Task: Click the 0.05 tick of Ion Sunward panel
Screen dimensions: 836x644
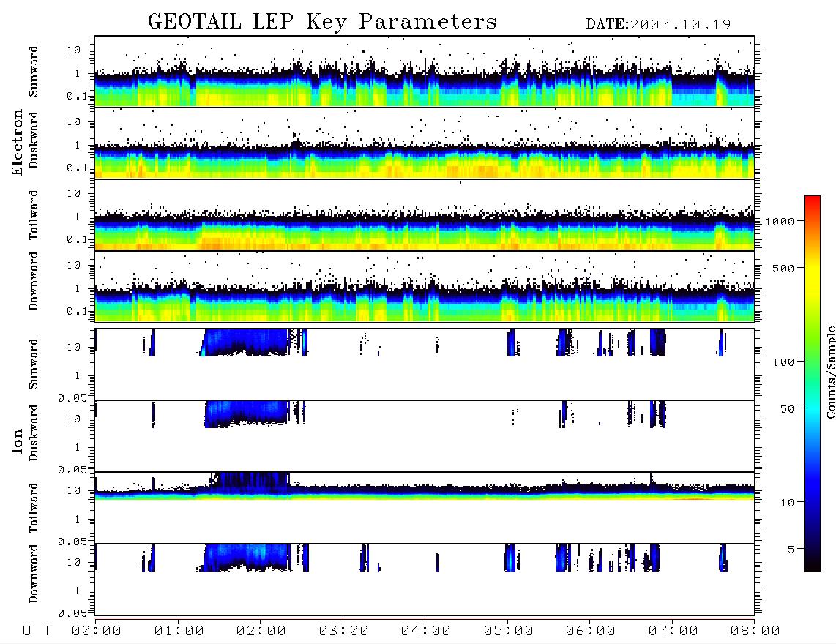Action: pos(72,398)
